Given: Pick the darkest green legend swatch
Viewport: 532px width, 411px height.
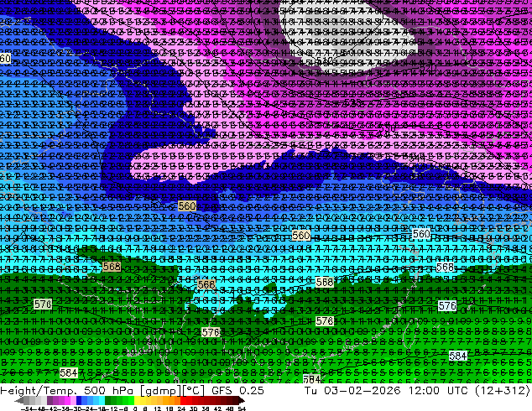Looking at the screenshot, I should pos(107,401).
